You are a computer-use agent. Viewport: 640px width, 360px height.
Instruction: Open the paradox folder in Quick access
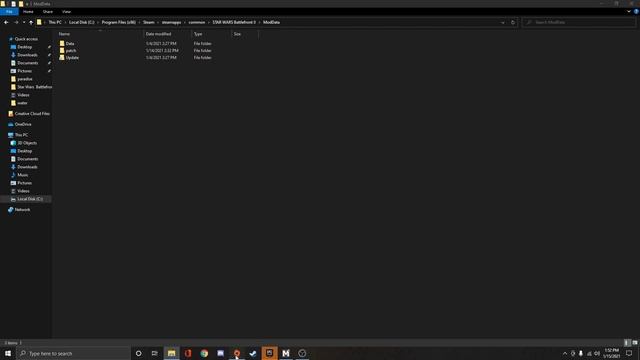(24, 79)
